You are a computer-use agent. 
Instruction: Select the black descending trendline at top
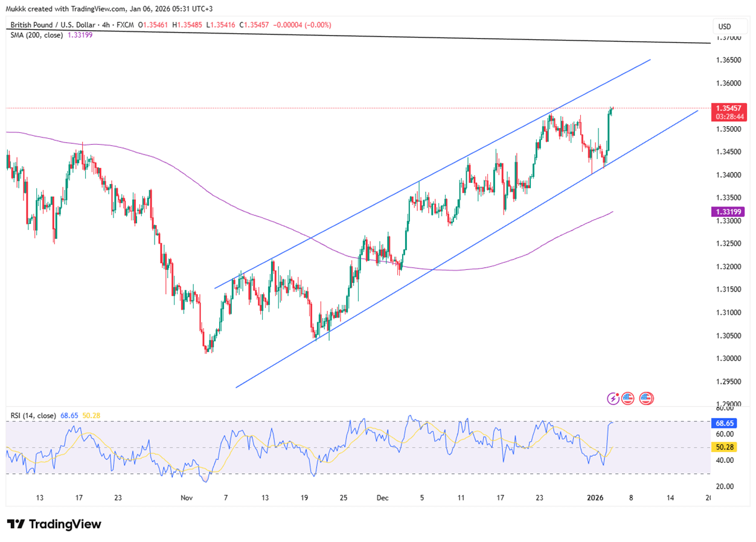[x=362, y=36]
